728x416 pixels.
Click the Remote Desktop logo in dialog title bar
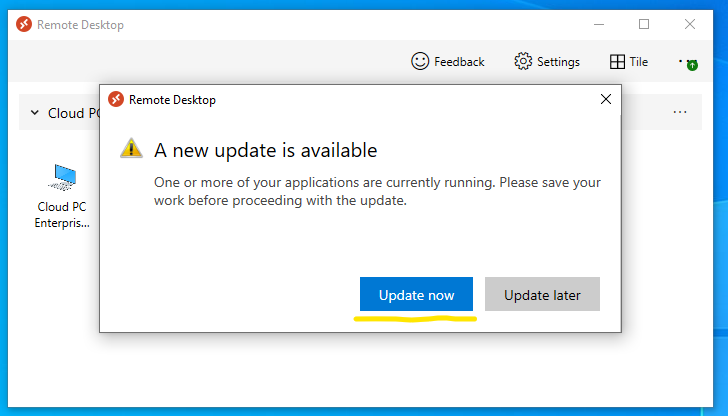116,100
